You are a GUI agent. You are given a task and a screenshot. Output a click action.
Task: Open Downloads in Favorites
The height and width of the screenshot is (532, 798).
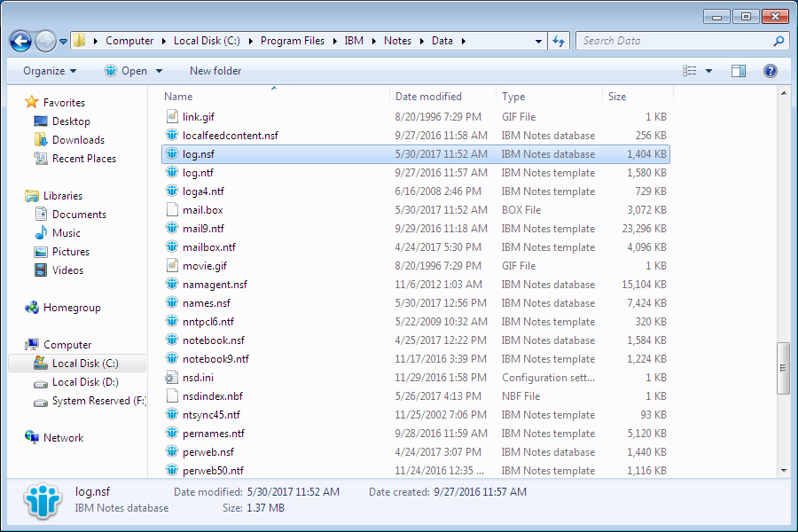(x=78, y=140)
